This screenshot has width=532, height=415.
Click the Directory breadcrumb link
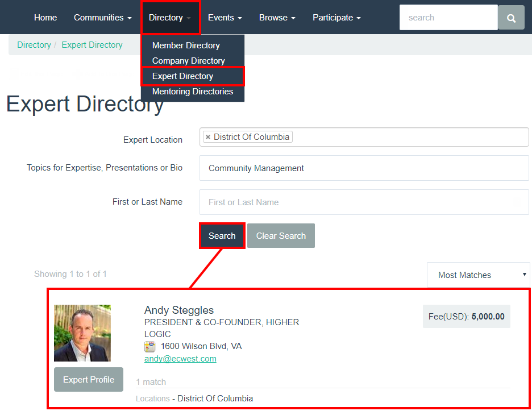click(34, 45)
